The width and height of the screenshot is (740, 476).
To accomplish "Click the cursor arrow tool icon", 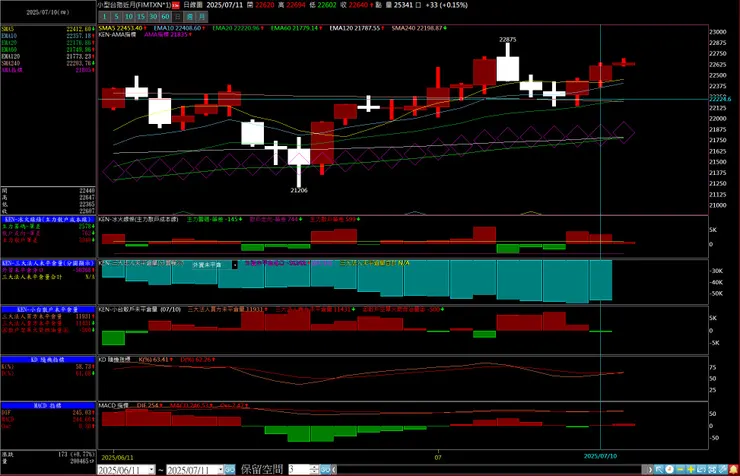I will coord(659,469).
